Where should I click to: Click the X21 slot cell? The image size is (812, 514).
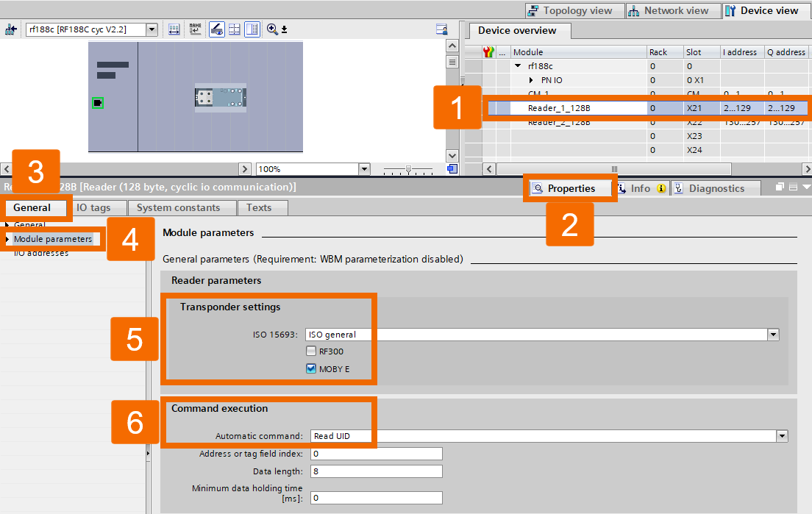click(702, 108)
